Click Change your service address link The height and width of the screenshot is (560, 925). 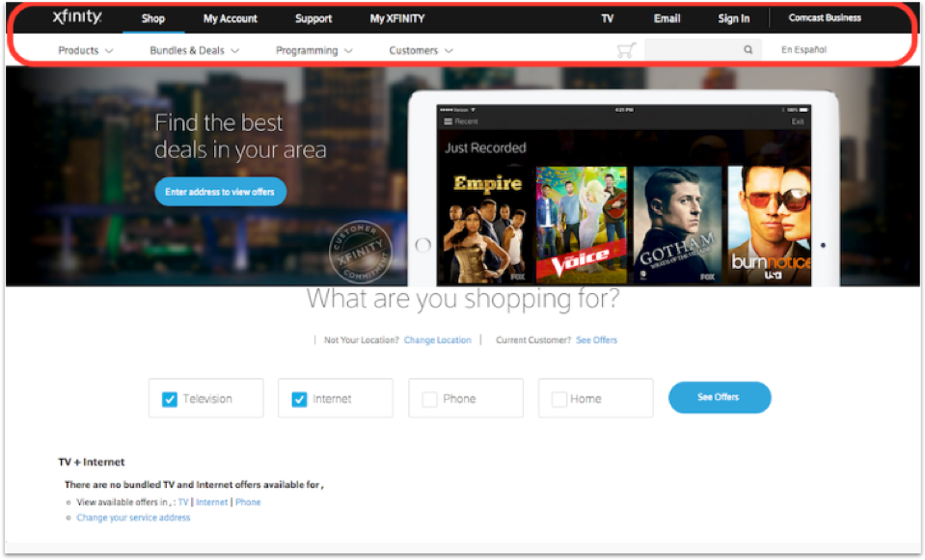tap(133, 518)
